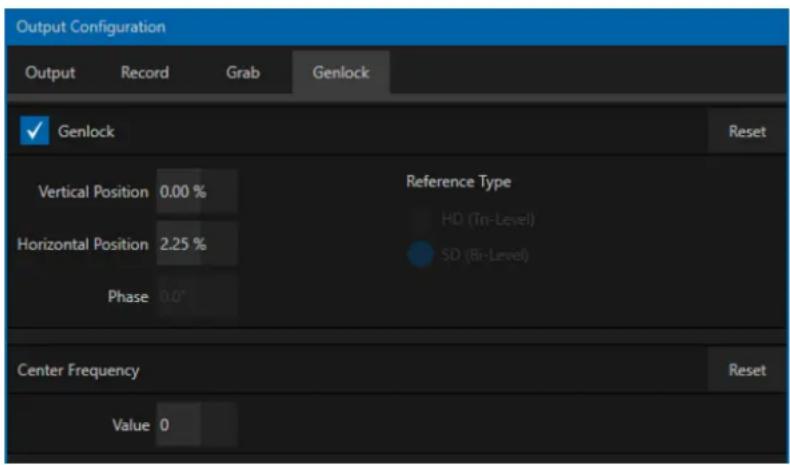Click the Horizontal Position label

(x=83, y=244)
